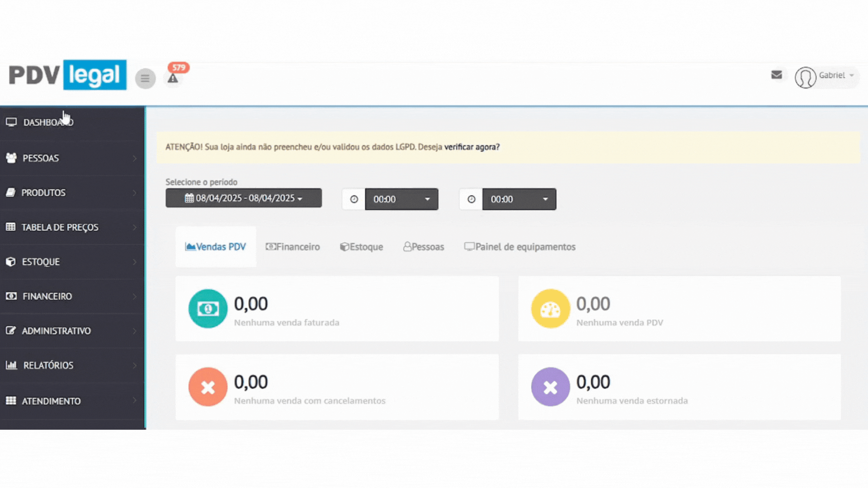Viewport: 868px width, 488px height.
Task: Click the clock icon beside first time field
Action: 354,199
